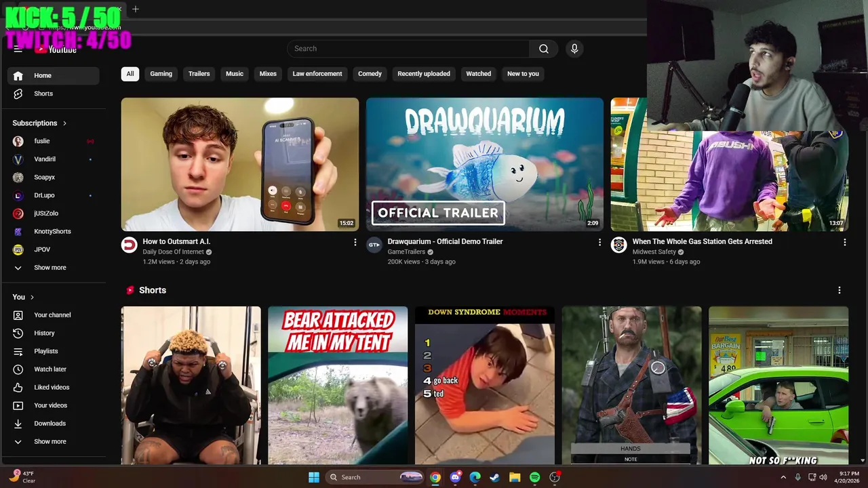
Task: Click the Windows taskbar search box
Action: click(376, 477)
